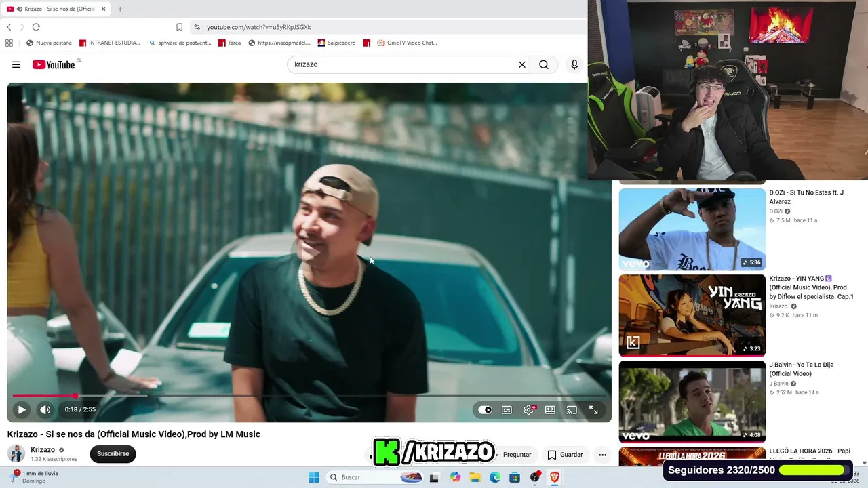Subscribe with the Suscribirse button
The width and height of the screenshot is (868, 488).
point(113,453)
